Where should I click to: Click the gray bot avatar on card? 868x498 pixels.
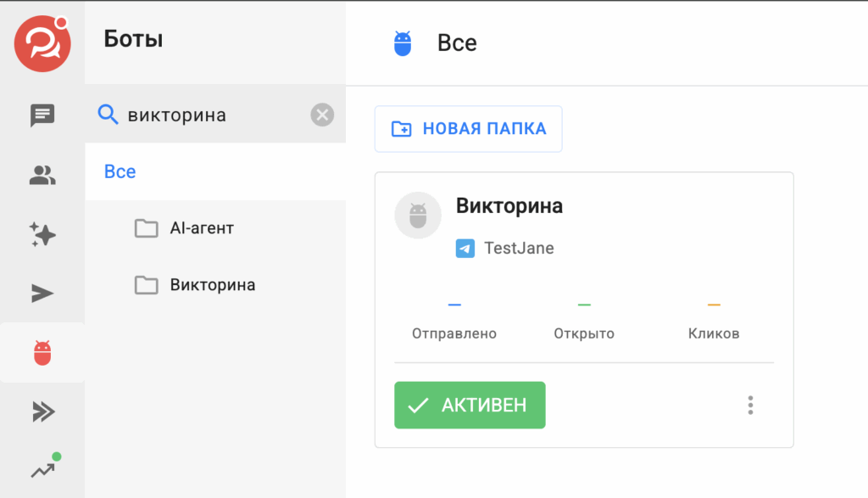point(418,215)
